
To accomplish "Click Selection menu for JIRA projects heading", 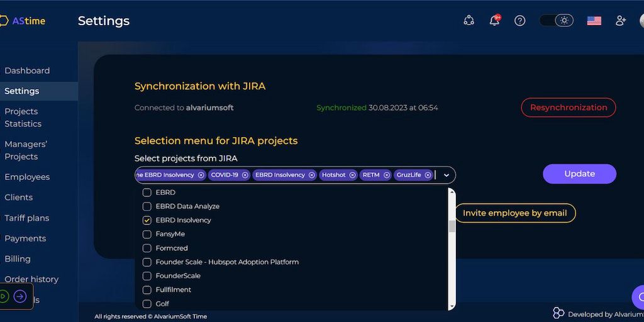I will pyautogui.click(x=216, y=141).
